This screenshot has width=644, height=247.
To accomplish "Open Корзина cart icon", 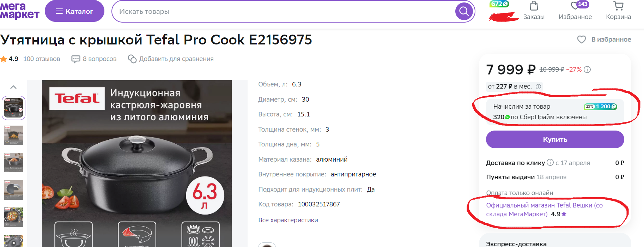I will coord(618,6).
